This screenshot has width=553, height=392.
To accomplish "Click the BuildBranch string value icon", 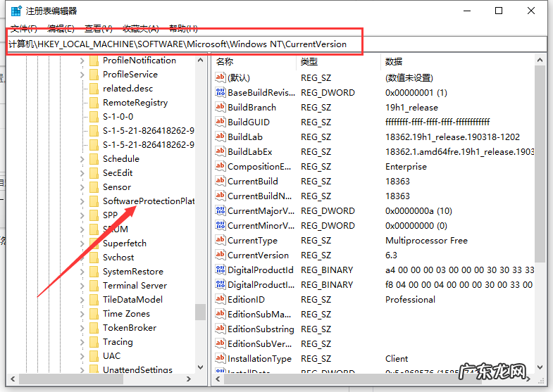I will coord(220,107).
